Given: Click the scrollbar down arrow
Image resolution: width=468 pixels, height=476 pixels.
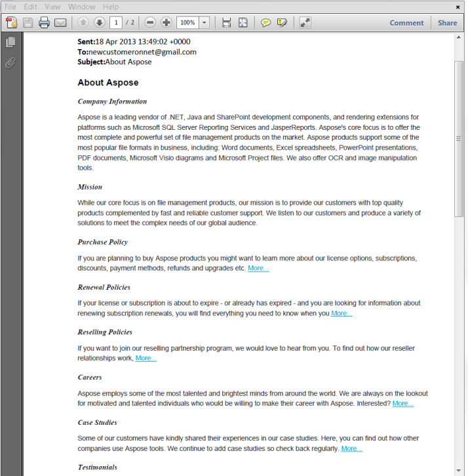Looking at the screenshot, I should 459,471.
